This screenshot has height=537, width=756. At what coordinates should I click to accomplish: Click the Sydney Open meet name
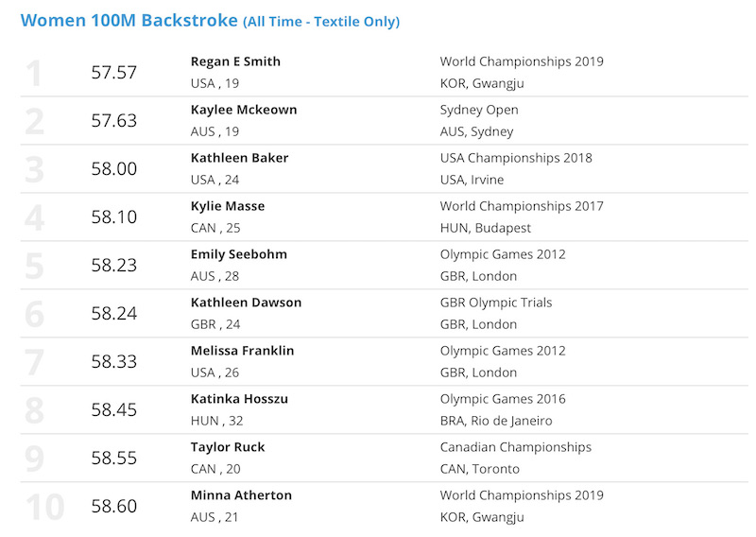pos(479,110)
